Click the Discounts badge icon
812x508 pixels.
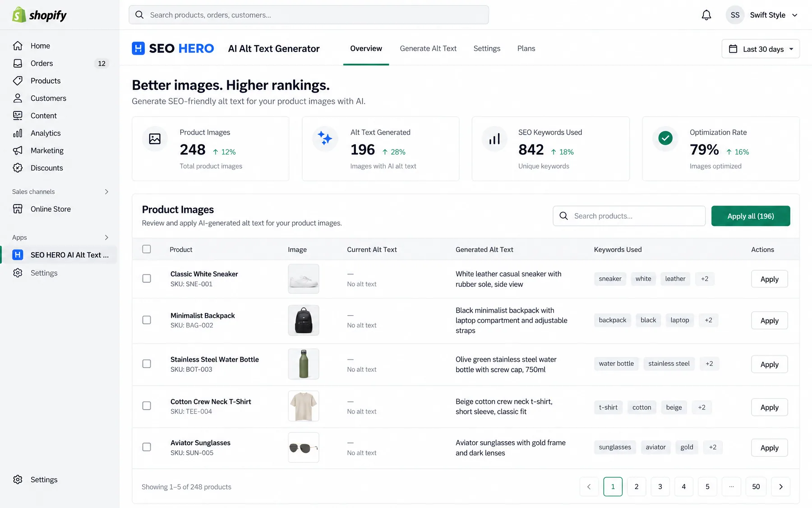click(18, 168)
